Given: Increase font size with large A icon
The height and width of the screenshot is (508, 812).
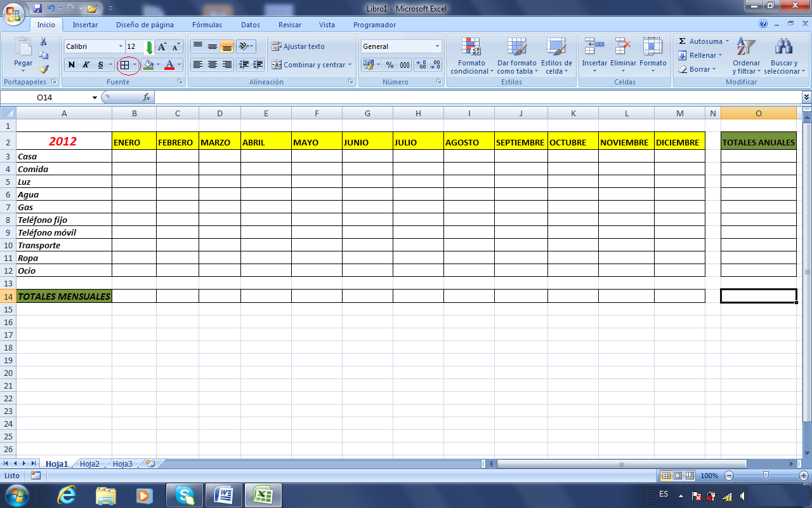Looking at the screenshot, I should 162,46.
